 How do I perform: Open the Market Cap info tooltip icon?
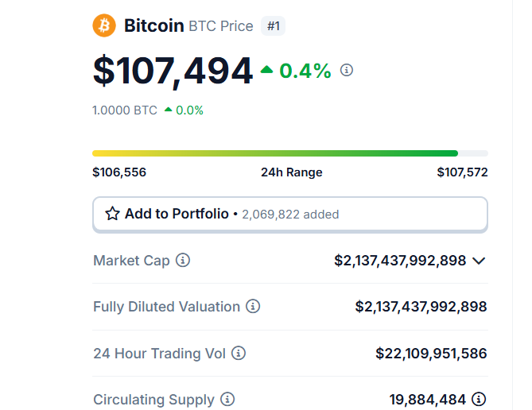(x=183, y=261)
